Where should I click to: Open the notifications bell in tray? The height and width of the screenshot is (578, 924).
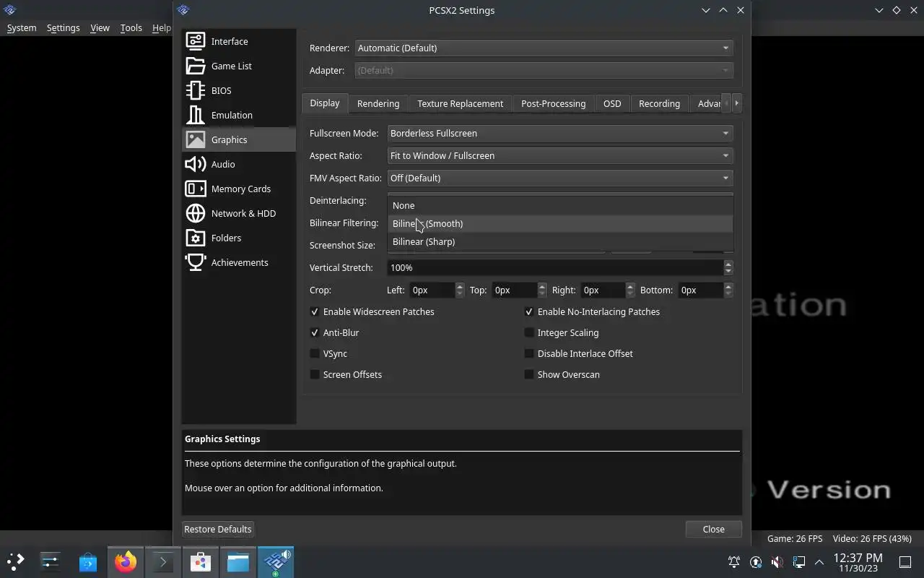pyautogui.click(x=734, y=562)
